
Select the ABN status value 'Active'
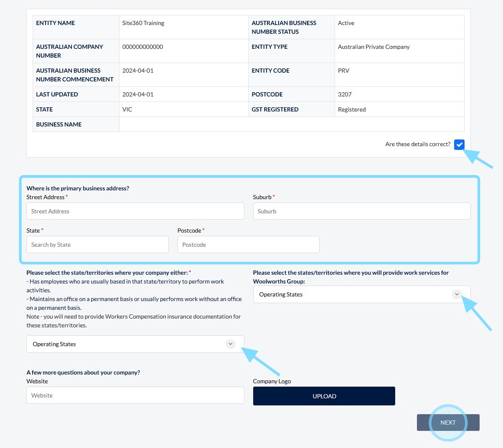(x=346, y=23)
